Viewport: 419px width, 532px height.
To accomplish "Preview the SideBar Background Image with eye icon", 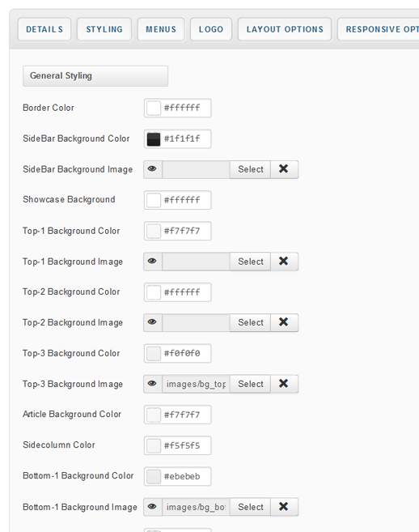I will (153, 169).
